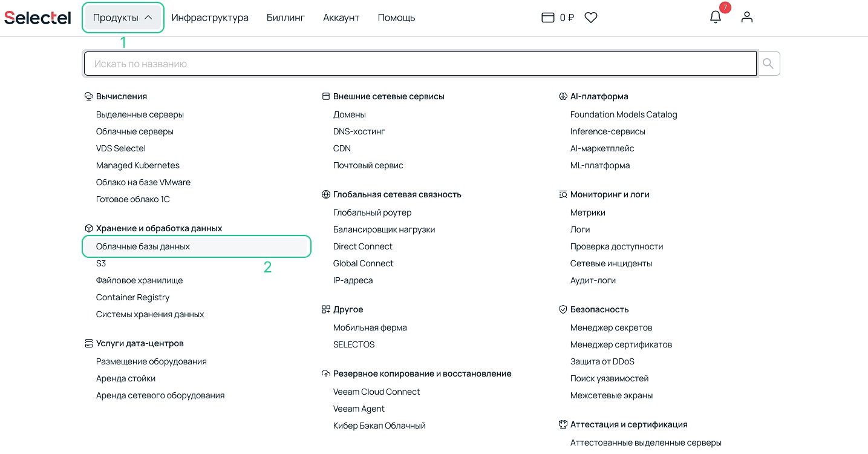Focus the Искать по названию search field

click(x=420, y=64)
